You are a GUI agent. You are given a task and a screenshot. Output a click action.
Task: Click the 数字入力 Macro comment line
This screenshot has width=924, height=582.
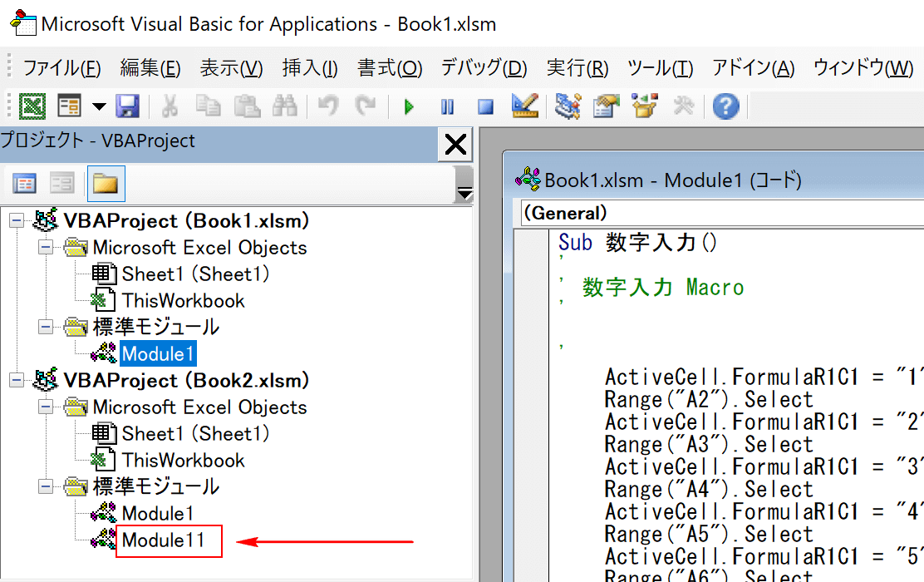(x=663, y=288)
